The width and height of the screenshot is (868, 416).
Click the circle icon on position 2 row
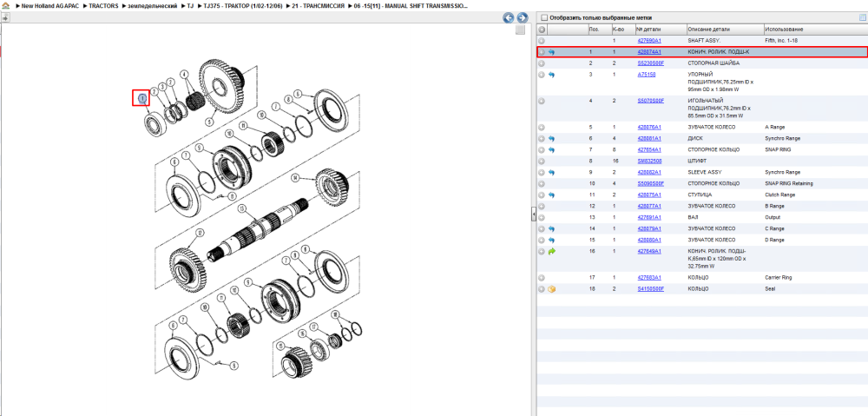(542, 63)
